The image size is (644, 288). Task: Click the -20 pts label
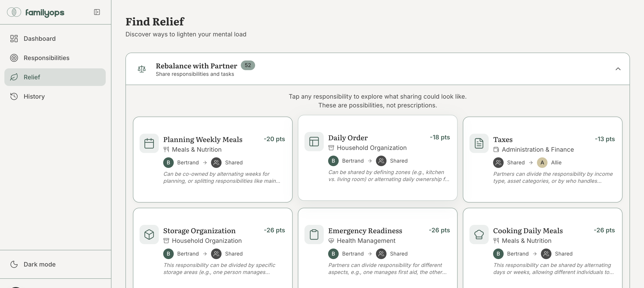click(274, 139)
